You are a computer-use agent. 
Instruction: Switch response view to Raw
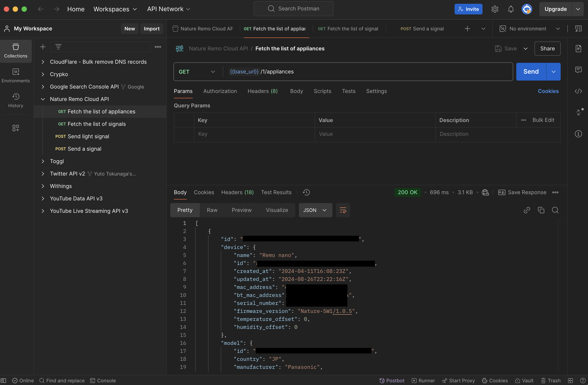(x=212, y=210)
